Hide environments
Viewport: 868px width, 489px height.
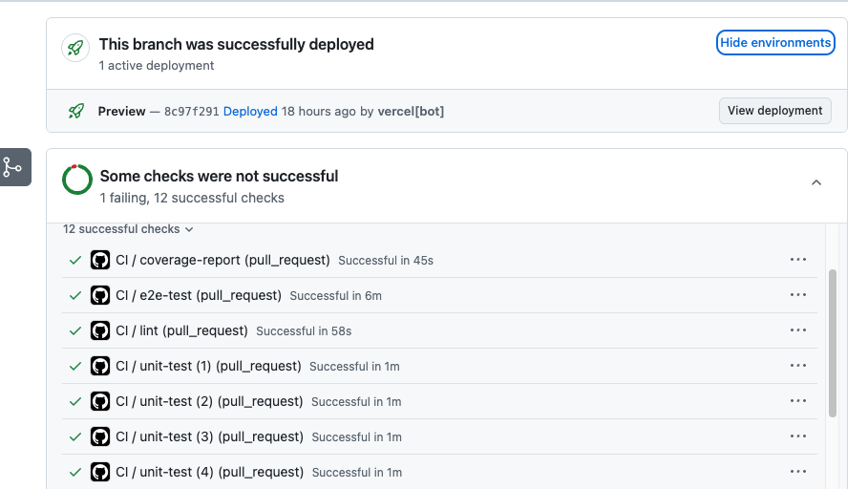point(775,43)
